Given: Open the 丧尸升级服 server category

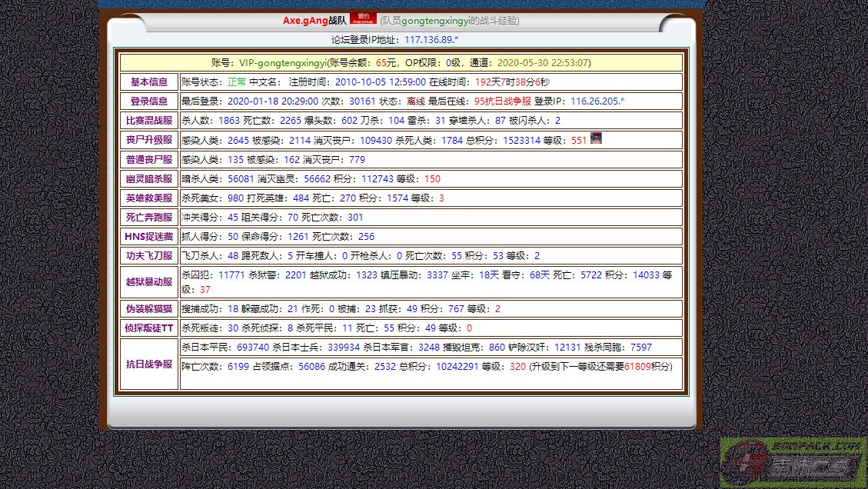Looking at the screenshot, I should tap(149, 140).
